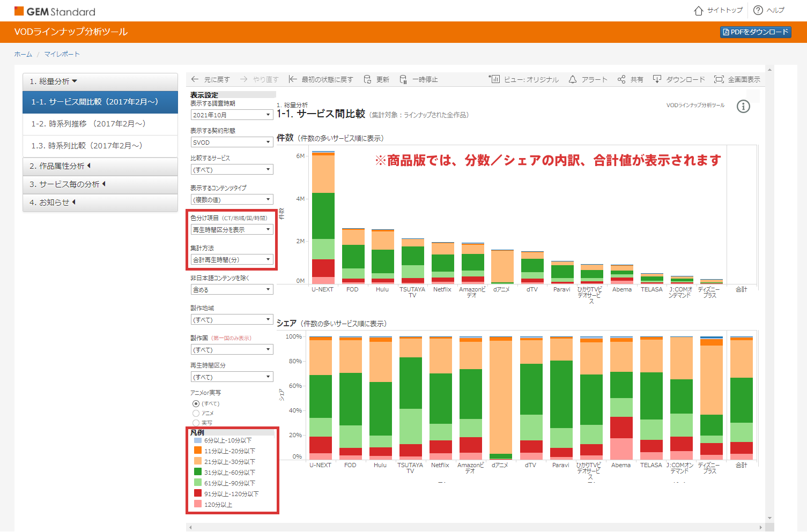The width and height of the screenshot is (807, 532).
Task: Open the 製作地域 dropdown
Action: [x=232, y=319]
